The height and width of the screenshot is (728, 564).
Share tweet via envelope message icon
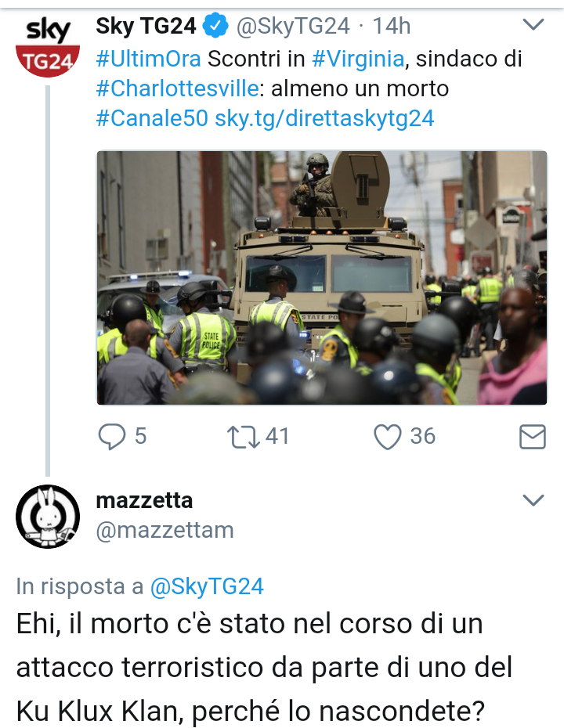pyautogui.click(x=532, y=437)
